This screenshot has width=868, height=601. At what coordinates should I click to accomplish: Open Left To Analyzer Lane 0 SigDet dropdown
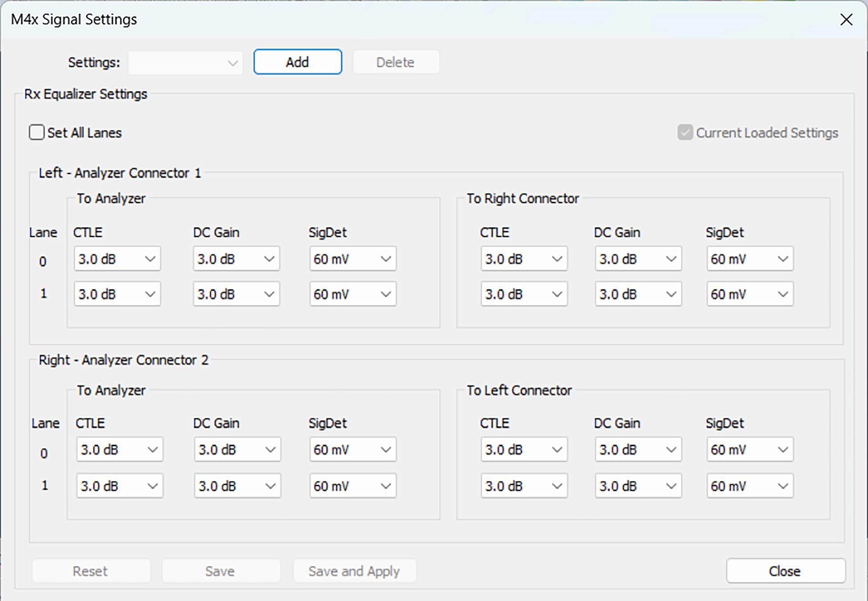click(x=353, y=259)
